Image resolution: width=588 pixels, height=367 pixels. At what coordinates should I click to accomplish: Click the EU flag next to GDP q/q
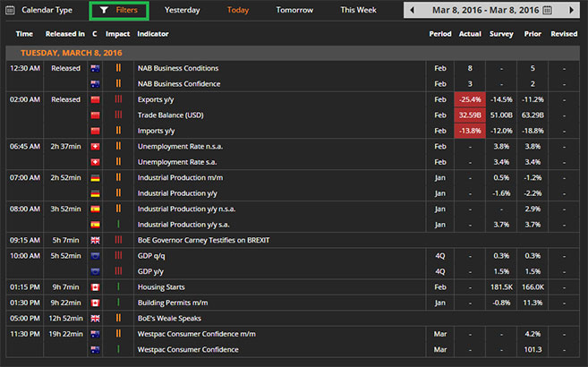point(95,255)
